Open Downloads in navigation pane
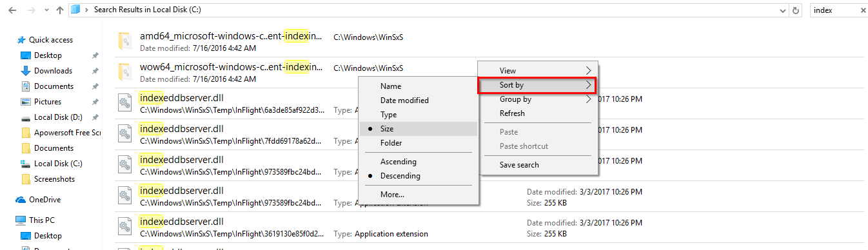 (x=53, y=71)
